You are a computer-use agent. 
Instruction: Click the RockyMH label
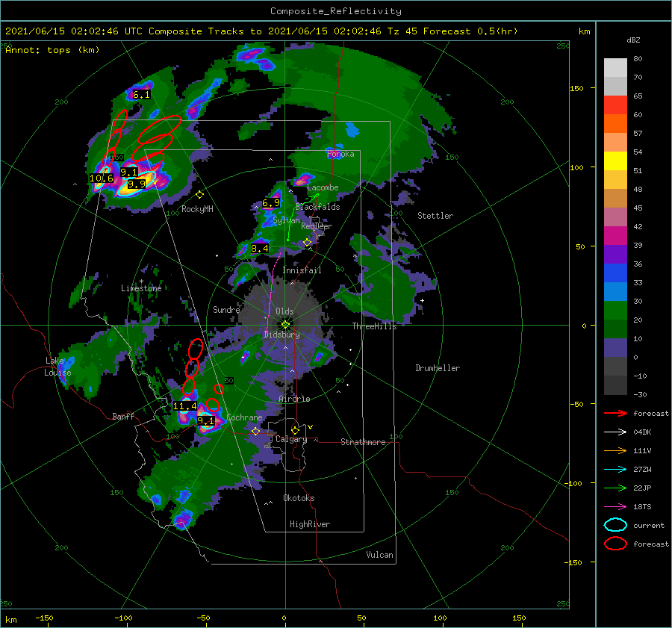tap(197, 209)
